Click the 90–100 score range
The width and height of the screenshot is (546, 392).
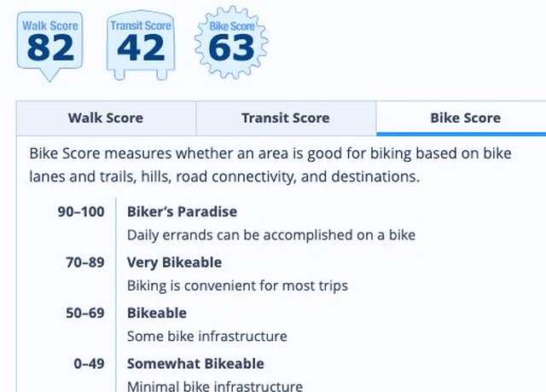[81, 211]
